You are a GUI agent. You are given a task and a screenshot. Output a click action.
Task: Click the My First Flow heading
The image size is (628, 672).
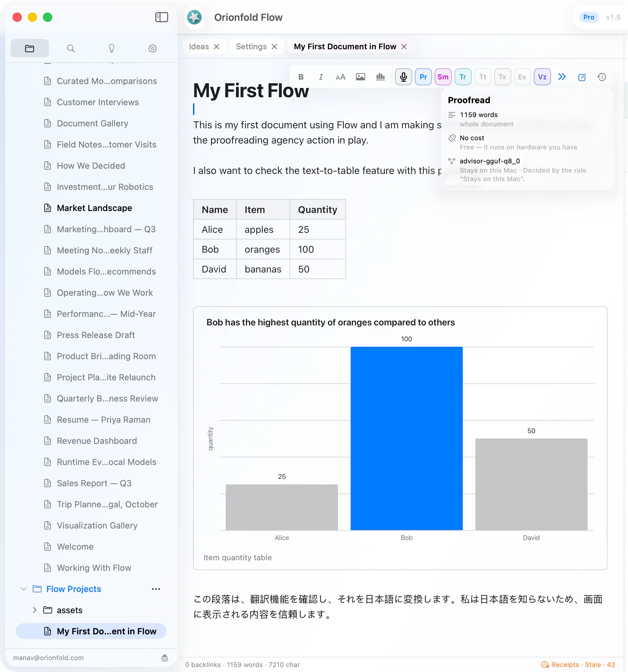pyautogui.click(x=251, y=91)
